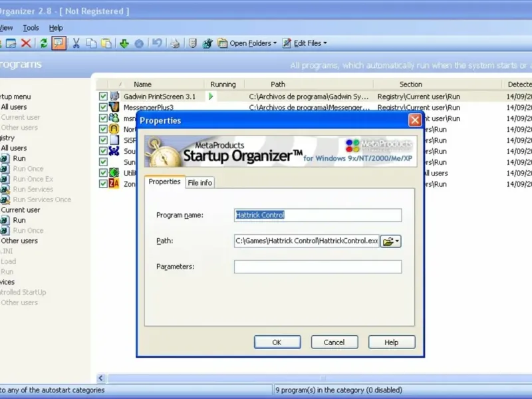Click the undo arrow icon
This screenshot has width=532, height=399.
(157, 43)
